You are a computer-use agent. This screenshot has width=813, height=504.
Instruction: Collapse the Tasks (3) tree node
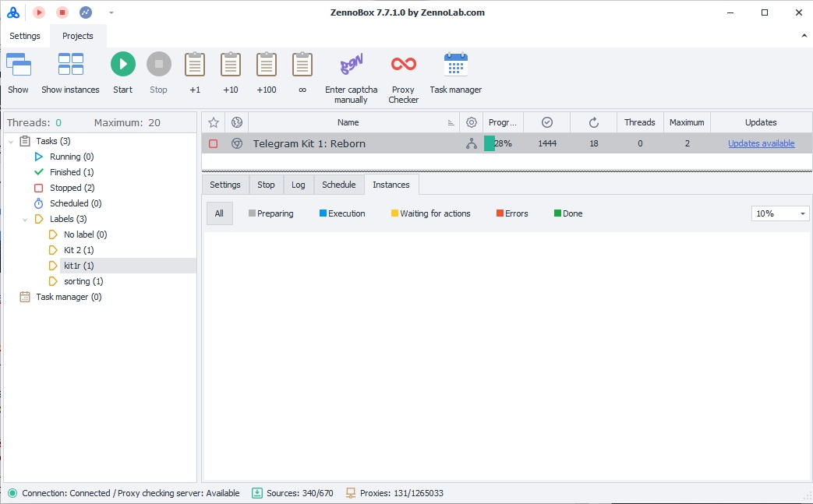[x=11, y=141]
